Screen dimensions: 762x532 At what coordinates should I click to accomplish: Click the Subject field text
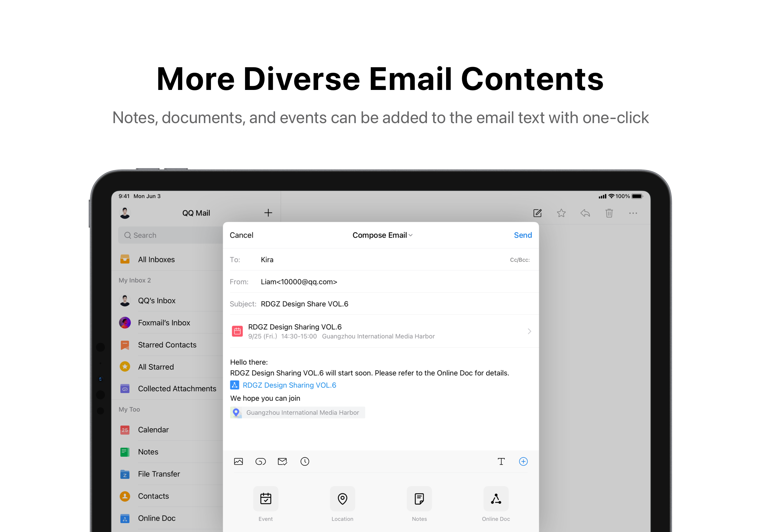(304, 304)
